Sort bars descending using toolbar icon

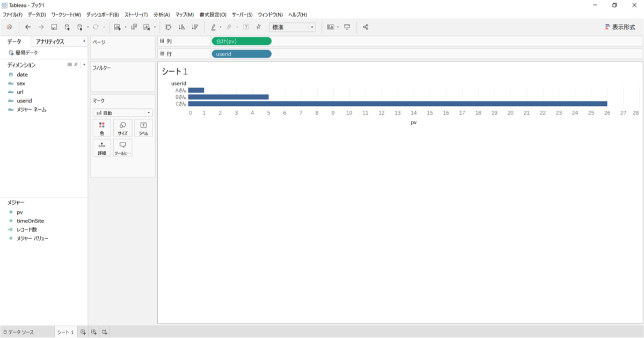(x=195, y=27)
